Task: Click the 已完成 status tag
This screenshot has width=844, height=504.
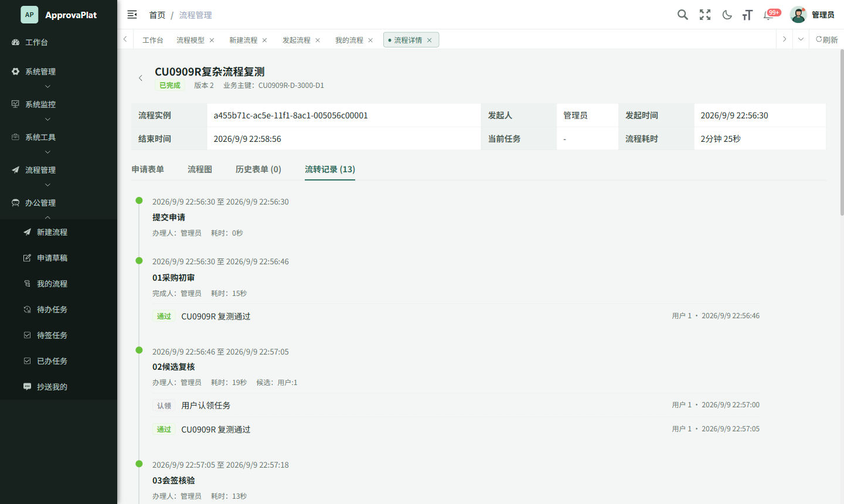Action: pyautogui.click(x=170, y=86)
